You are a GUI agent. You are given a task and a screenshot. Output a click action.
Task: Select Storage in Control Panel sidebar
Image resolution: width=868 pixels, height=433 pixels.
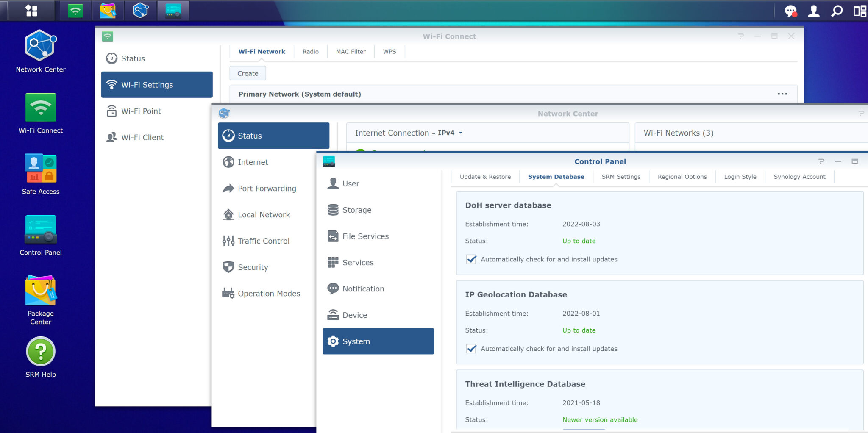pyautogui.click(x=378, y=210)
